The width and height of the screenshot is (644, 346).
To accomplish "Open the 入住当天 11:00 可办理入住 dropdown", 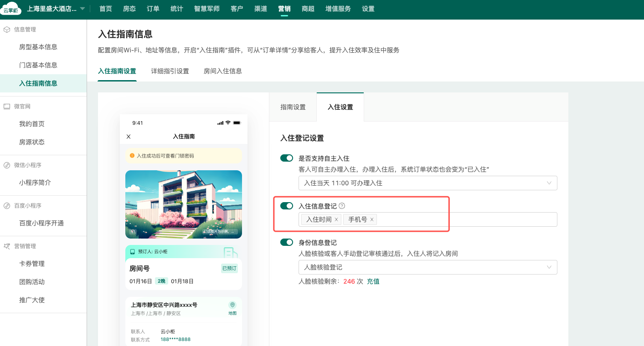I will (428, 183).
